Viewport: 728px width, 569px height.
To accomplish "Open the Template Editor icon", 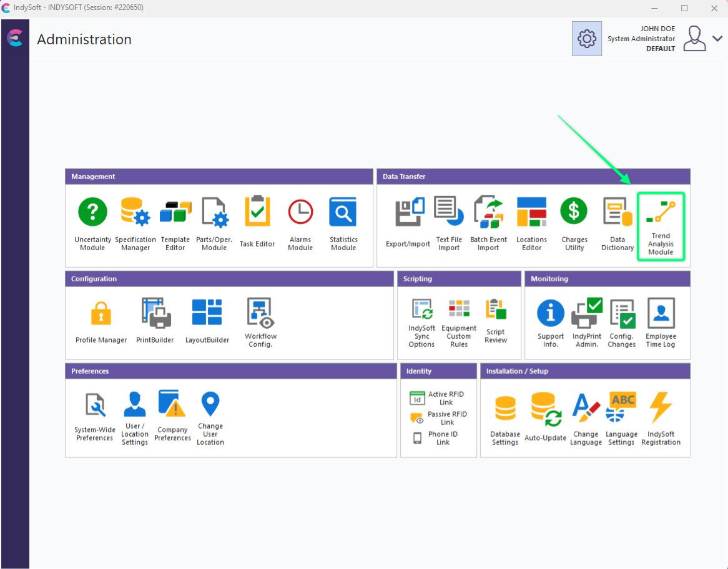I will (x=175, y=213).
